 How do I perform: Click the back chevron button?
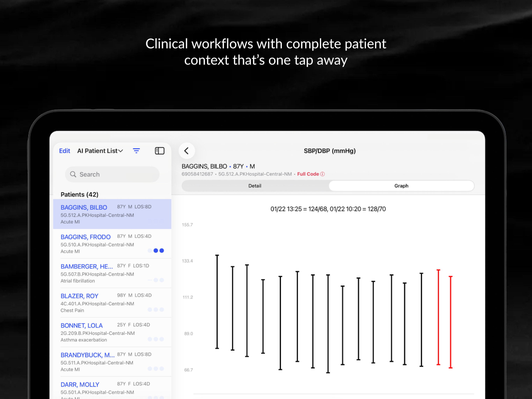(186, 151)
